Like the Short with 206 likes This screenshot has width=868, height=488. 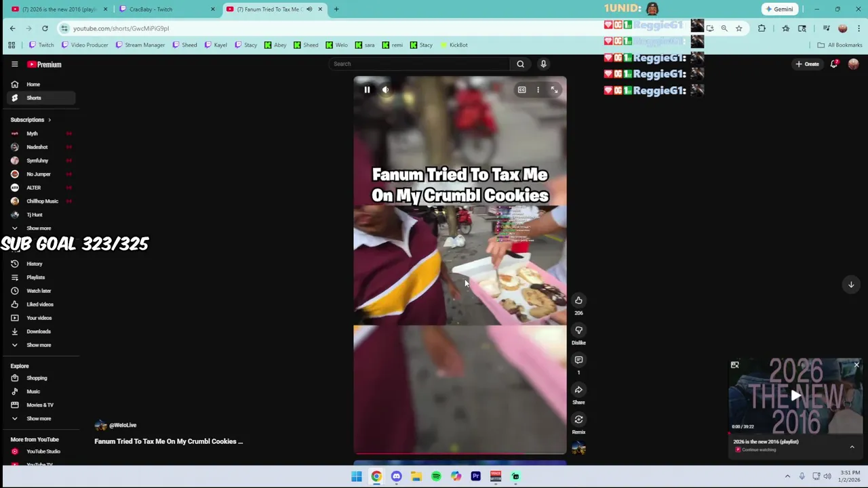coord(578,300)
